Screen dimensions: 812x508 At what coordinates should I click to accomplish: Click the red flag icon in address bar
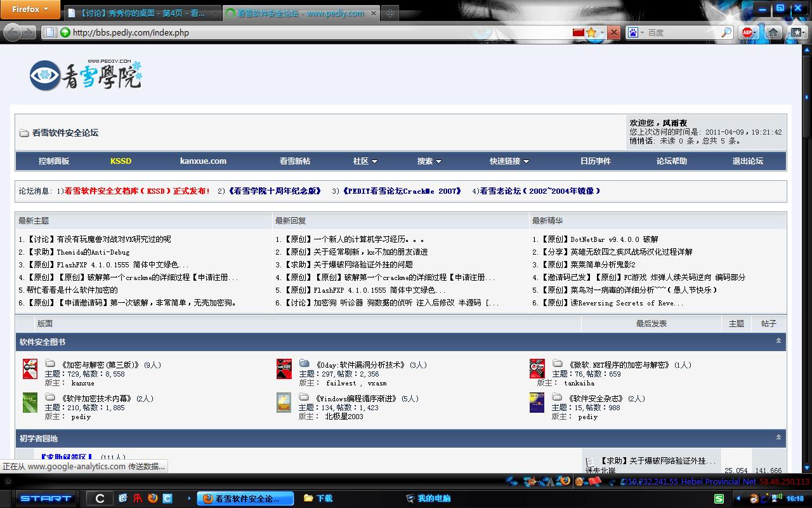578,32
